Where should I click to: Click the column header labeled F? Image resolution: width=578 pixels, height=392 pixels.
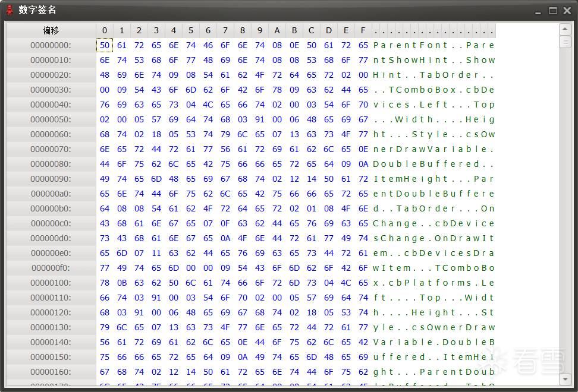[x=363, y=30]
